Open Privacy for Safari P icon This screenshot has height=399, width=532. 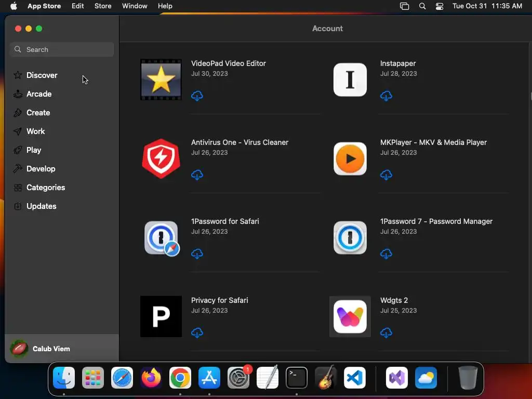(x=161, y=316)
